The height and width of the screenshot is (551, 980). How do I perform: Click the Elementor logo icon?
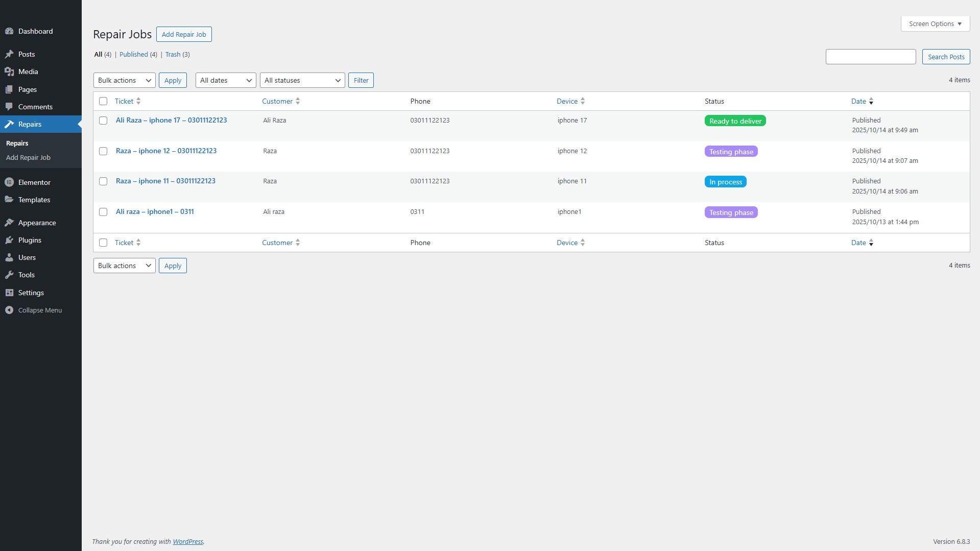click(9, 182)
